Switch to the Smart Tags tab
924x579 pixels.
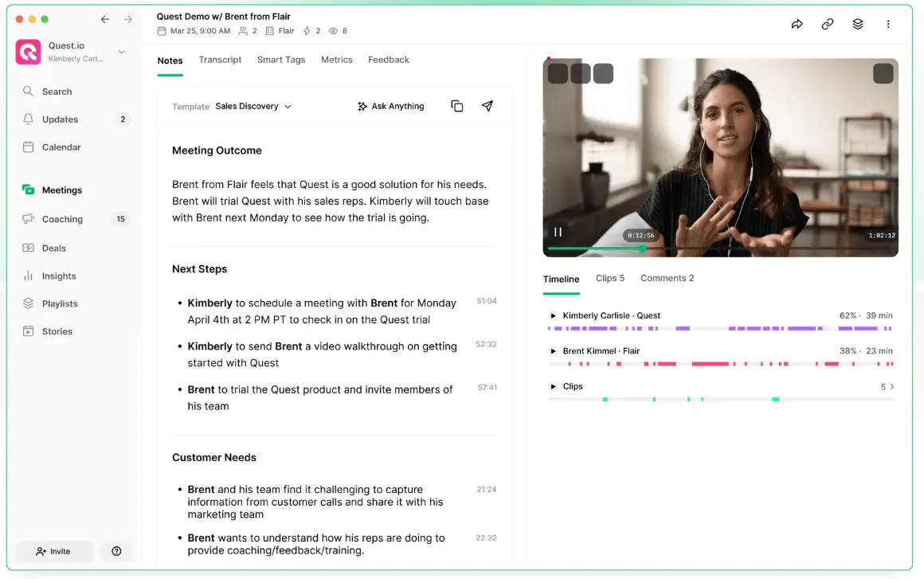pyautogui.click(x=281, y=60)
